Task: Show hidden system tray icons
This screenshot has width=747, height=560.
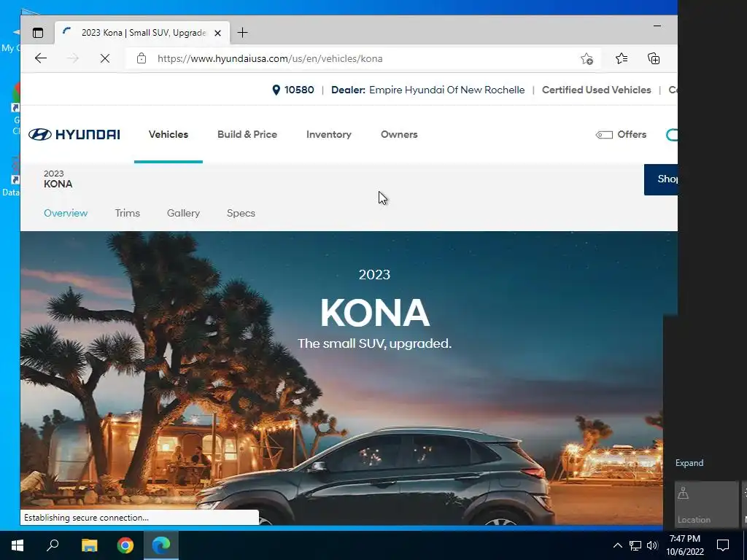Action: coord(617,545)
